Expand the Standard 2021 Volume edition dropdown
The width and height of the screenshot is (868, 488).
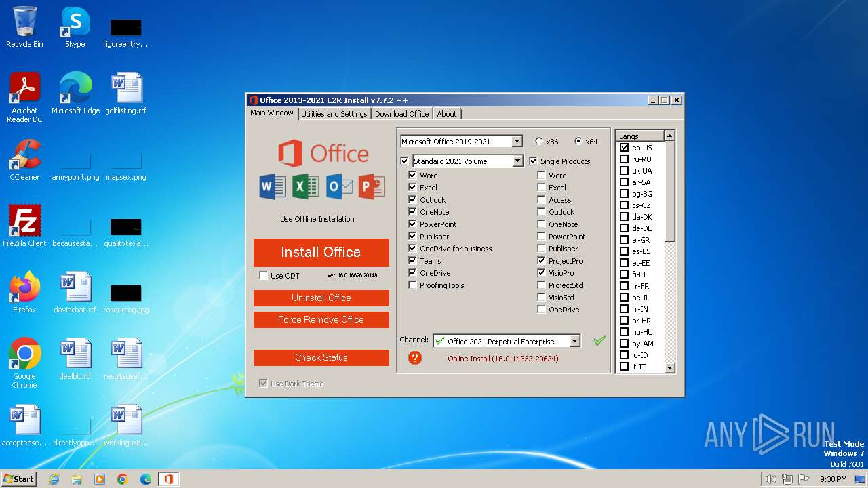517,161
